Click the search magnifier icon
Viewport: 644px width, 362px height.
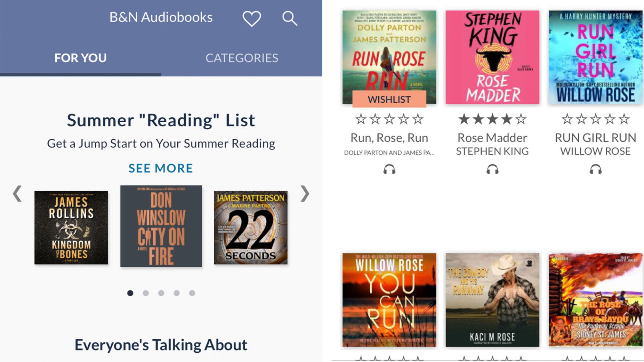point(289,18)
